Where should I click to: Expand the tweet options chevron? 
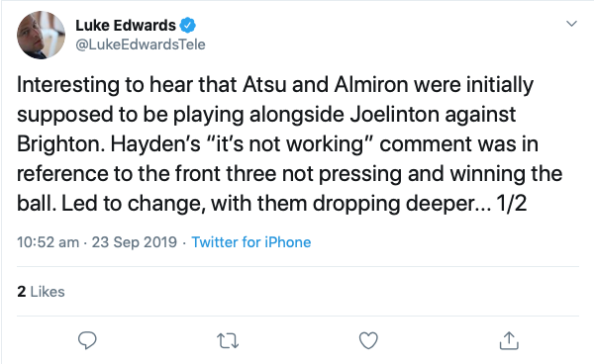571,24
